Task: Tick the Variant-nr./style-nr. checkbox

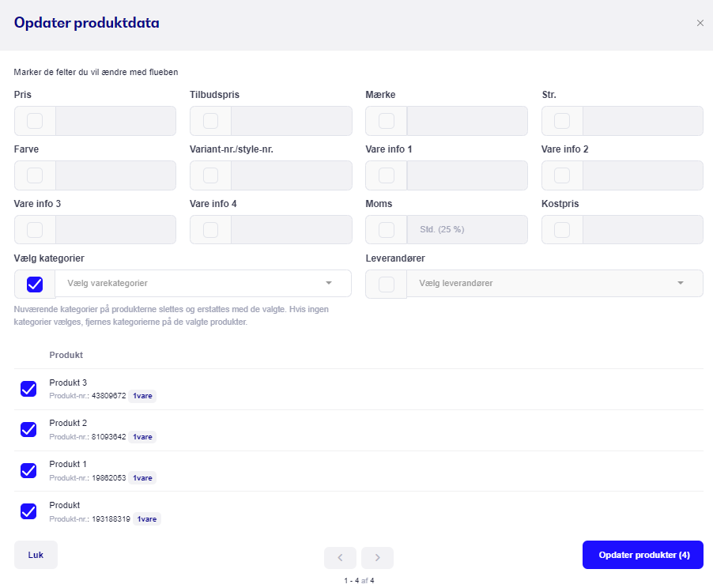Action: point(210,175)
